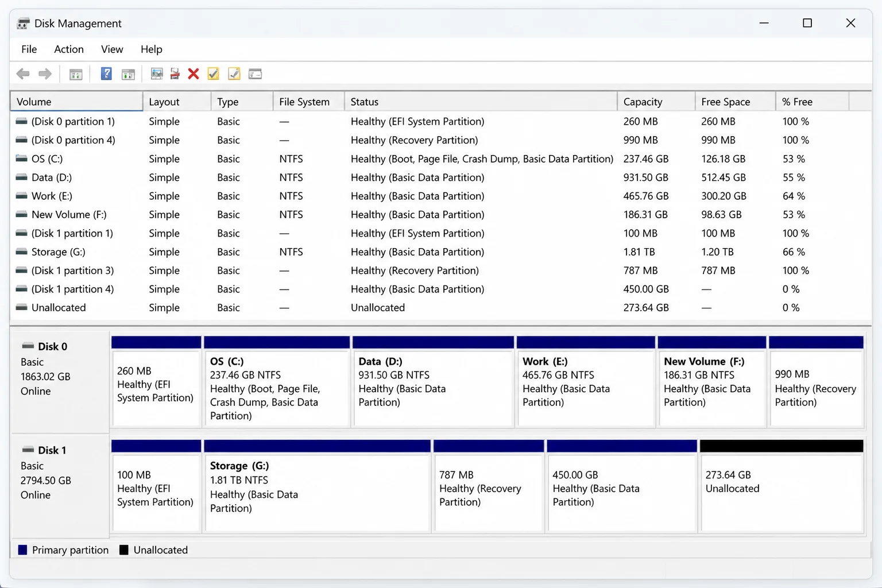Click the drive icon beside Storage (G:)
The image size is (882, 588).
(21, 252)
